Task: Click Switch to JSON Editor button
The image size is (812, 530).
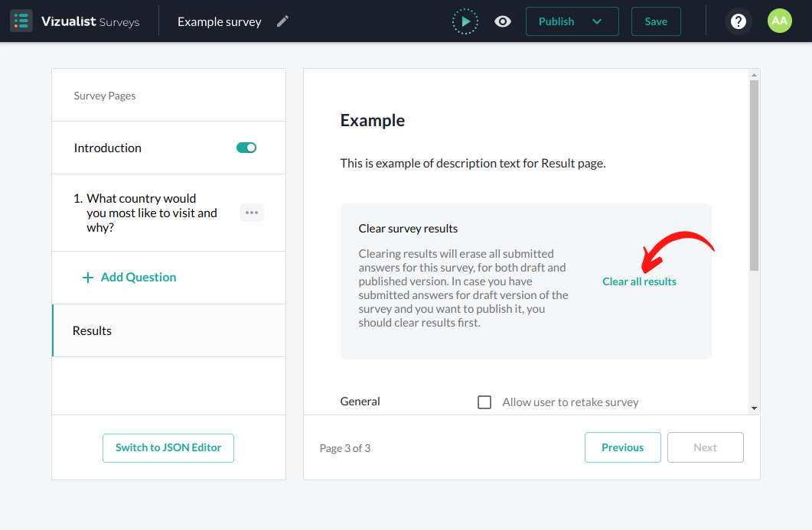Action: click(168, 448)
